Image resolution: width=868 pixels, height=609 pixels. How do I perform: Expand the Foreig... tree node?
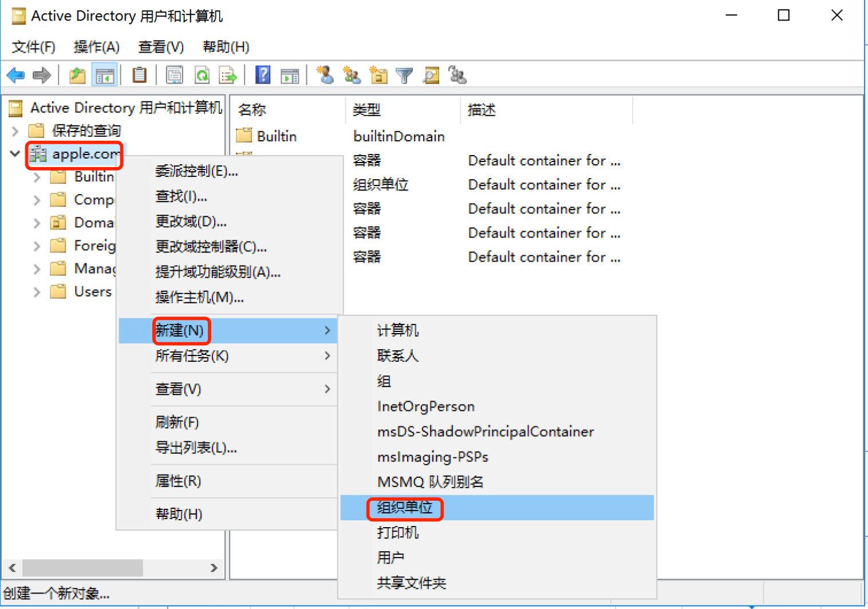tap(37, 246)
